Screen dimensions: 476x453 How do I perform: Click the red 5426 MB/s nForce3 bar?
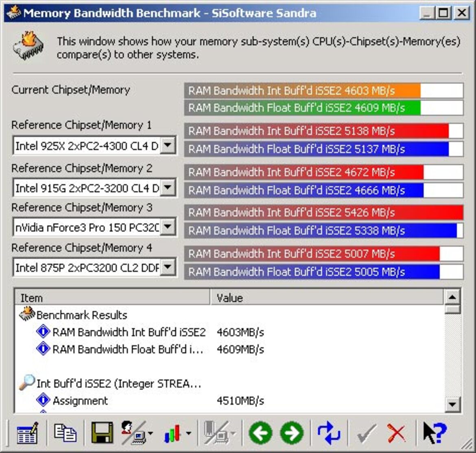(x=323, y=212)
